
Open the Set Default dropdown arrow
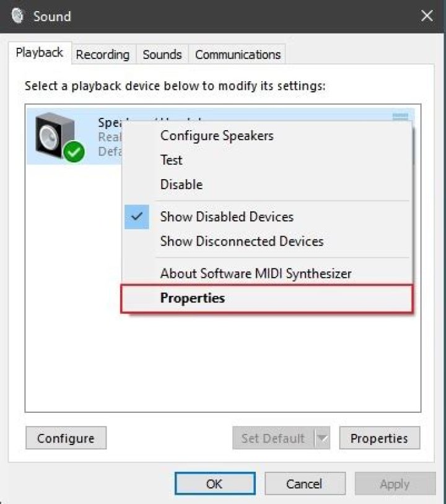[x=323, y=438]
